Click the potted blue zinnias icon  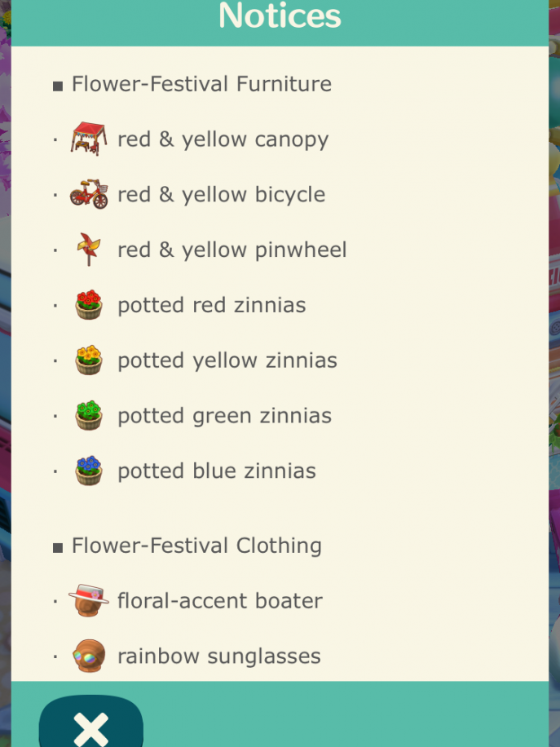89,471
